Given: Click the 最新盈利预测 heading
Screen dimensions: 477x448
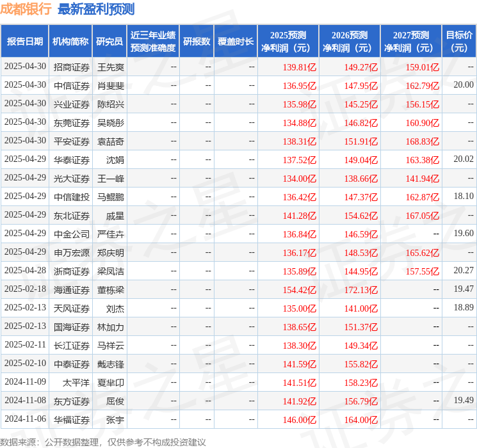Looking at the screenshot, I should click(96, 9).
